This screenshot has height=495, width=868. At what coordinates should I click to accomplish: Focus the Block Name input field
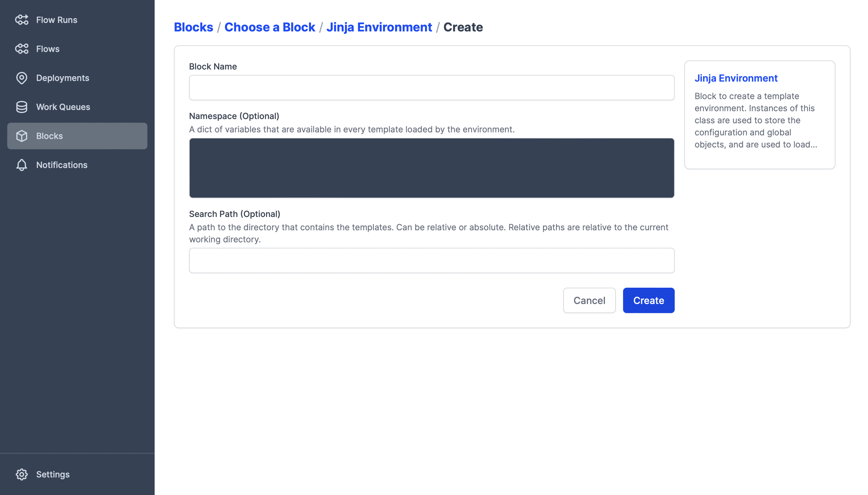(x=432, y=88)
